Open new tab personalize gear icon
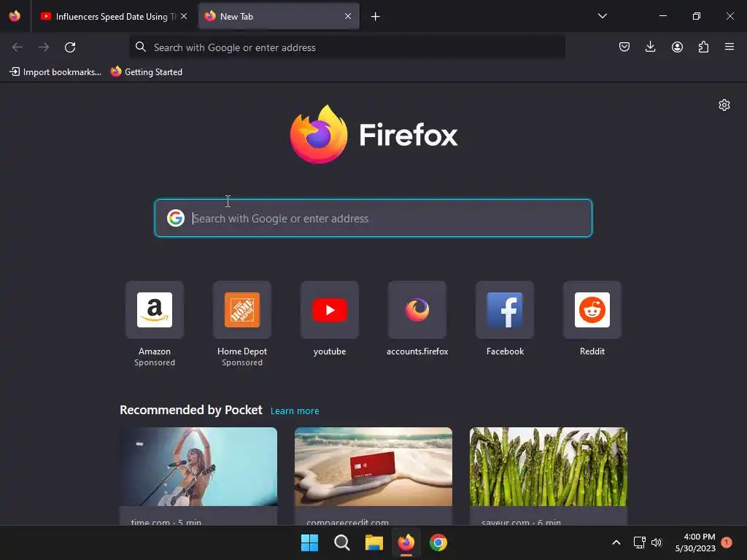This screenshot has width=747, height=560. click(724, 105)
